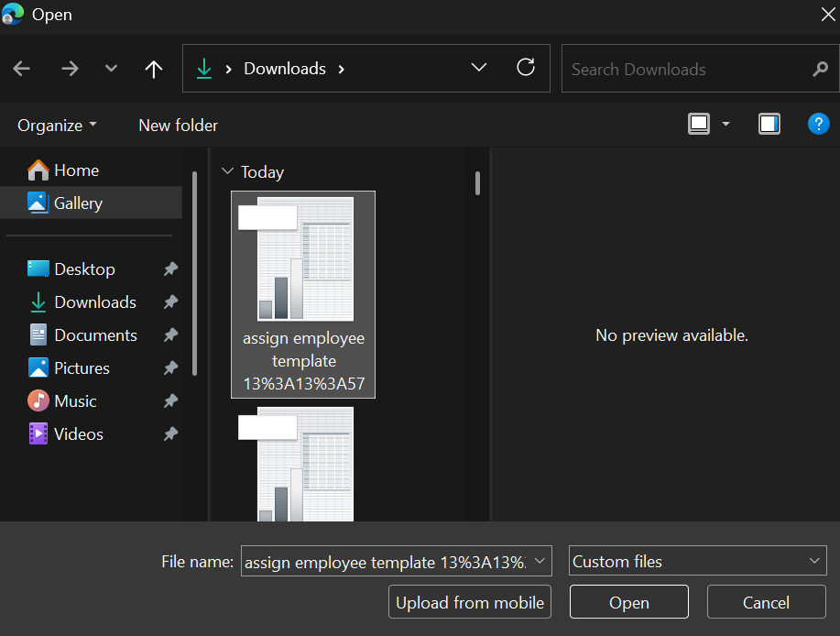Open the Organize menu
The width and height of the screenshot is (840, 636).
(x=57, y=126)
